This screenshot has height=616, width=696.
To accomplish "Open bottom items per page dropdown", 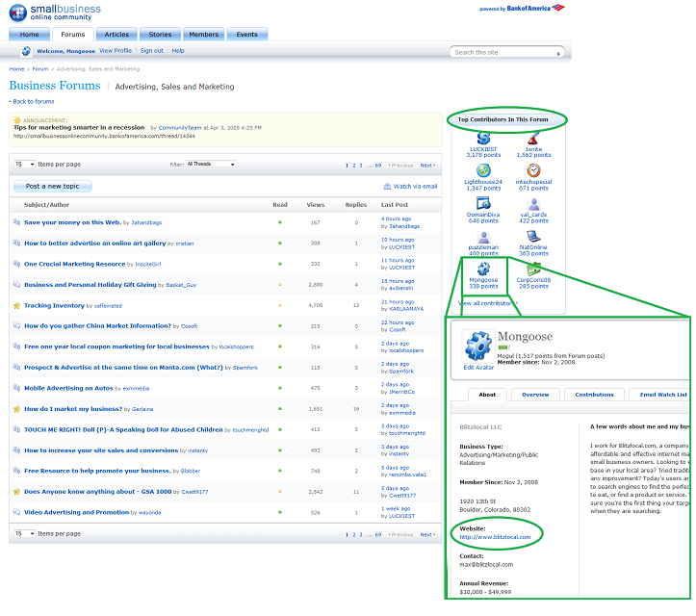I will 24,533.
